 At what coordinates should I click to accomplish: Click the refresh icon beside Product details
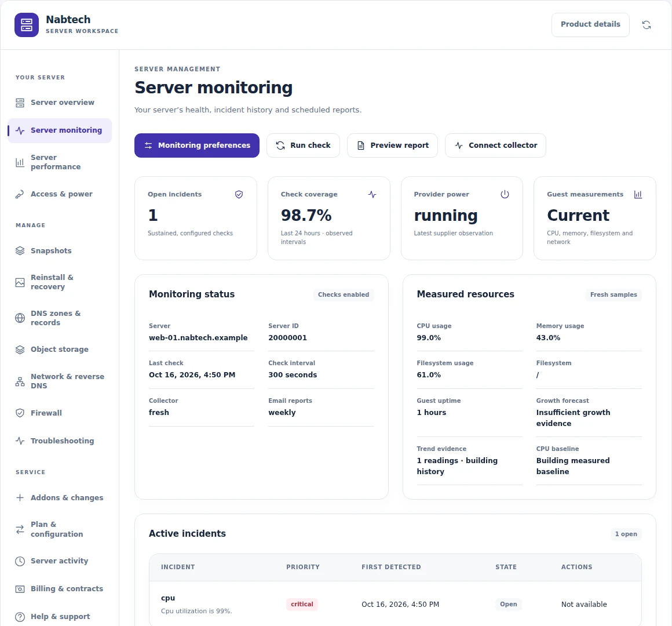[647, 25]
